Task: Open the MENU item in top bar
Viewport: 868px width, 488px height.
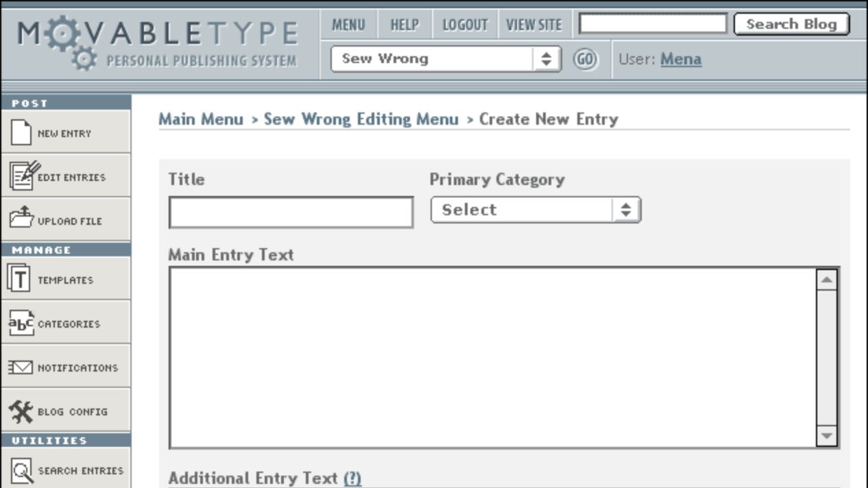Action: pyautogui.click(x=348, y=25)
